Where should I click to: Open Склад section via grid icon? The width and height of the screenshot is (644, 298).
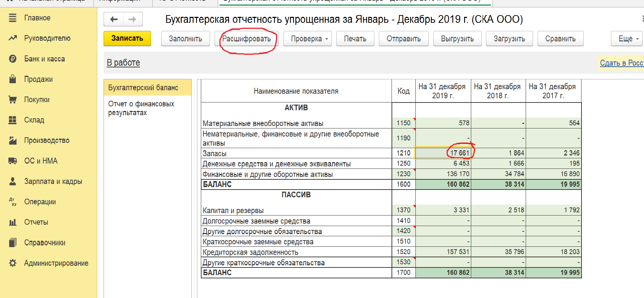click(13, 120)
